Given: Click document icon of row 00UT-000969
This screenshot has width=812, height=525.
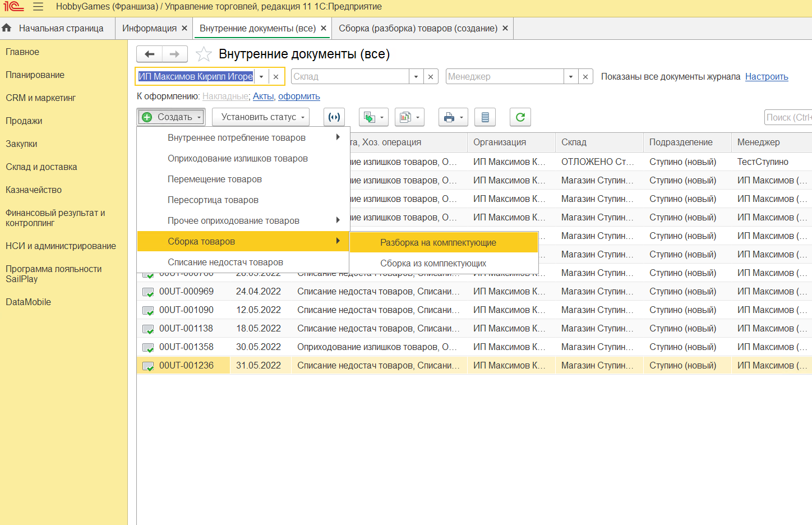Looking at the screenshot, I should (148, 292).
